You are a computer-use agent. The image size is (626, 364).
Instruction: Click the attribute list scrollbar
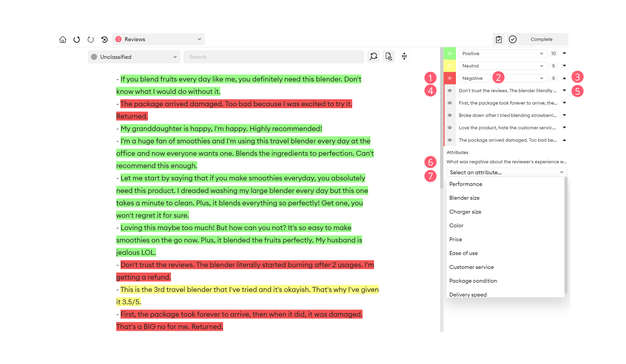tap(566, 235)
